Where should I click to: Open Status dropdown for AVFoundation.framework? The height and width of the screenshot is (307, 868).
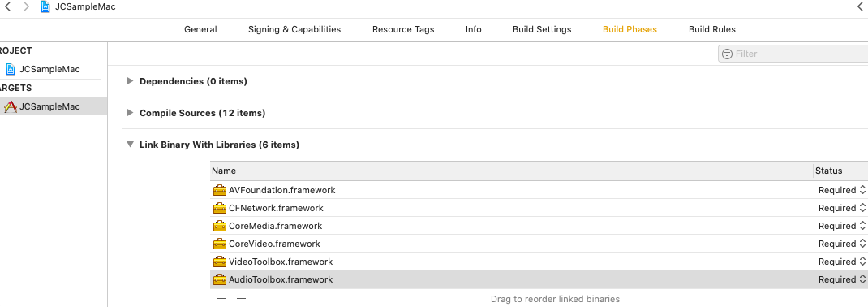click(841, 190)
